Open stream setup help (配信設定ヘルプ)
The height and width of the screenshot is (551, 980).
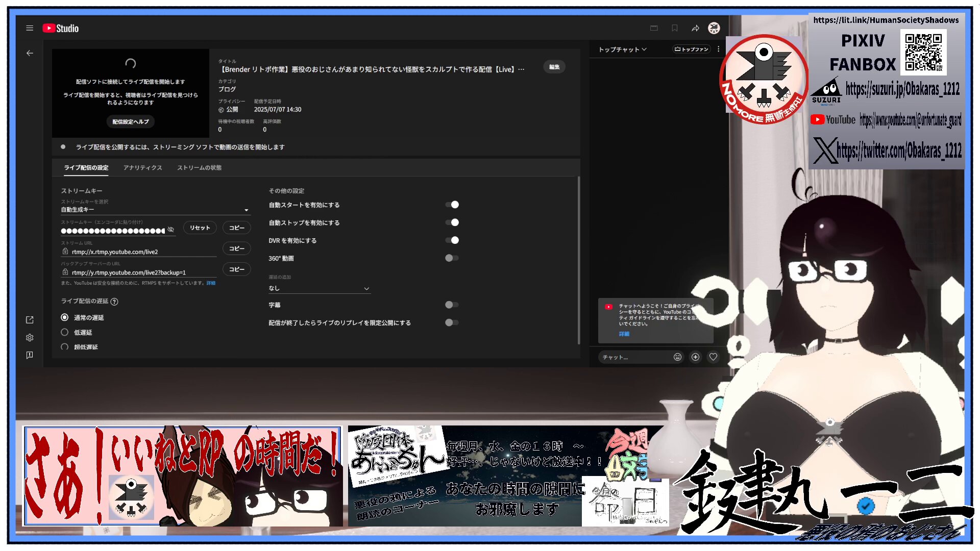point(131,122)
